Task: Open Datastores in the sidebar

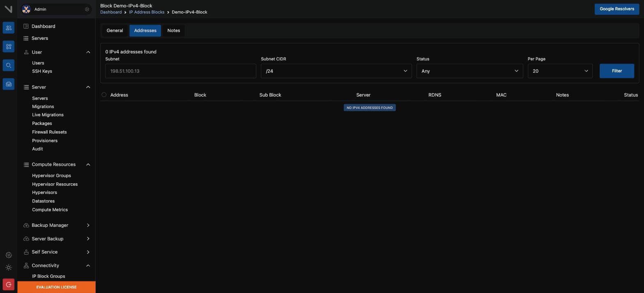Action: 43,201
